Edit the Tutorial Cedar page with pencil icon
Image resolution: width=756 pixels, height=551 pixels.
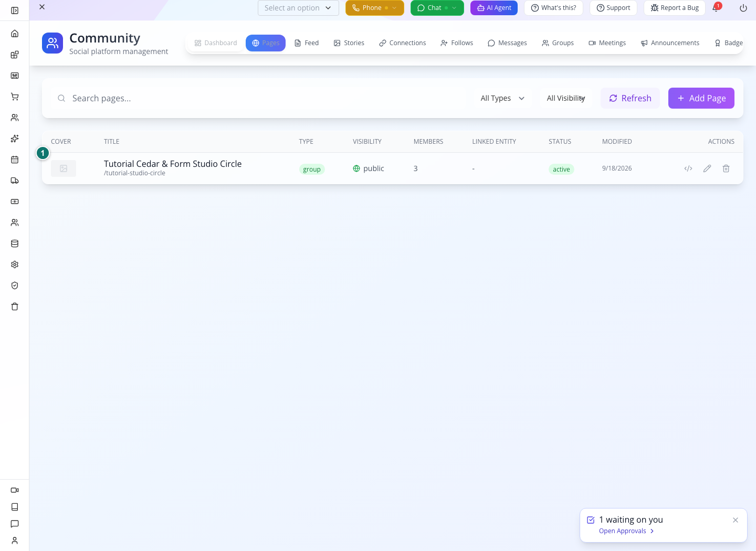[x=707, y=168]
